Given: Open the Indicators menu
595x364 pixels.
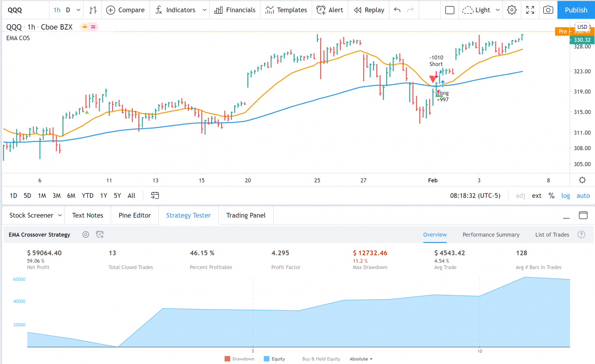Looking at the screenshot, I should tap(175, 10).
